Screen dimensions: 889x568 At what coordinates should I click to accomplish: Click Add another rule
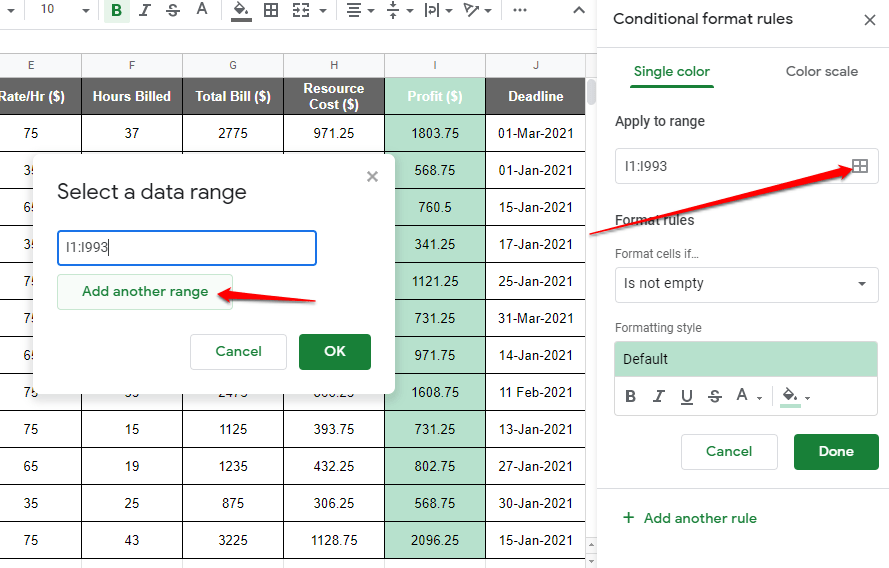690,518
